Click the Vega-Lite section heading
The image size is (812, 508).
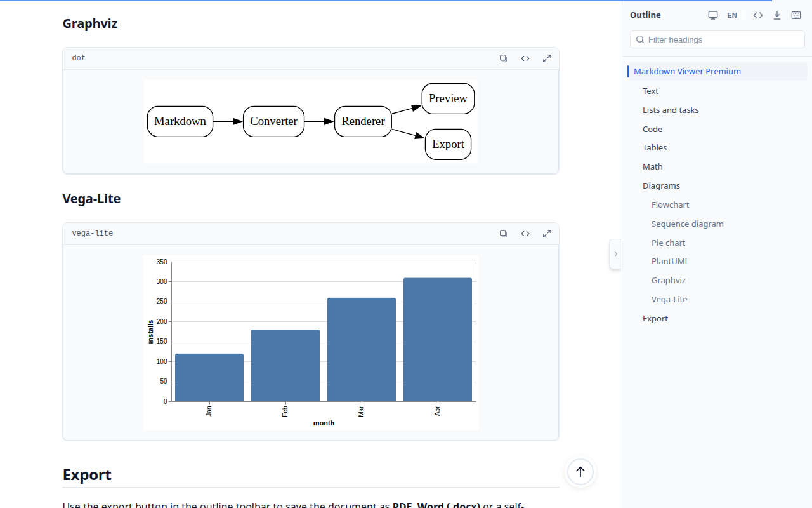(x=91, y=199)
